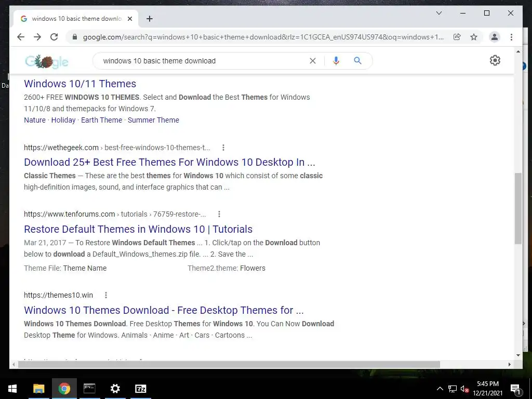The width and height of the screenshot is (532, 399).
Task: Open the Summer Theme sitelink
Action: pos(153,120)
